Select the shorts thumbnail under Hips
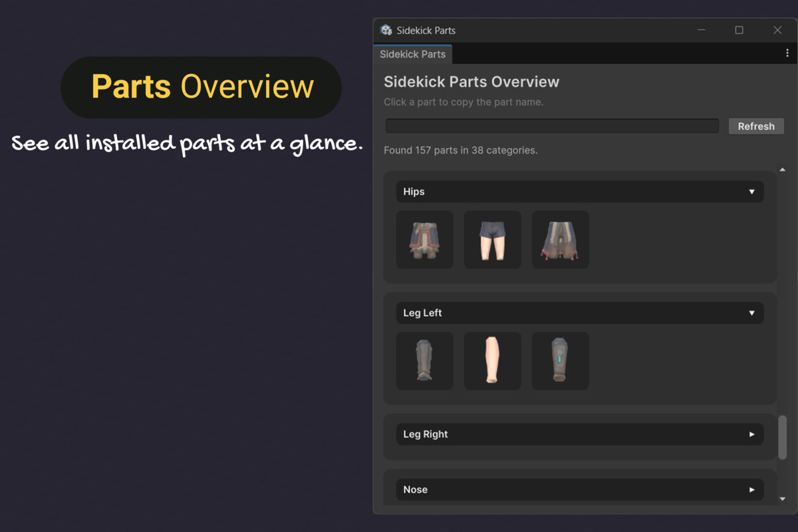Image resolution: width=798 pixels, height=532 pixels. [x=492, y=239]
